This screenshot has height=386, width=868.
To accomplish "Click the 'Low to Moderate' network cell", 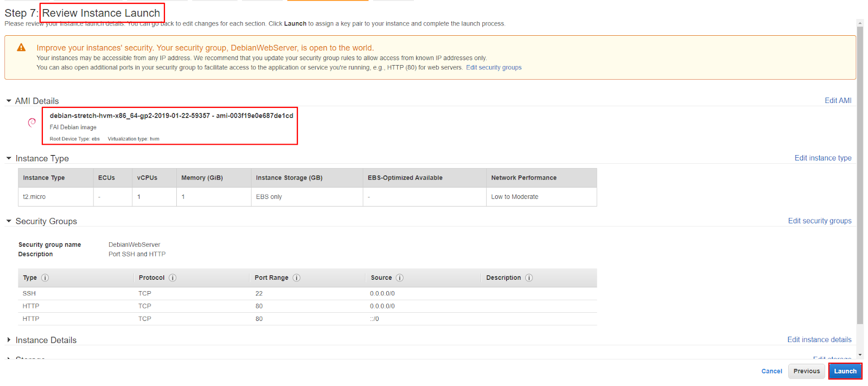I will pos(541,197).
